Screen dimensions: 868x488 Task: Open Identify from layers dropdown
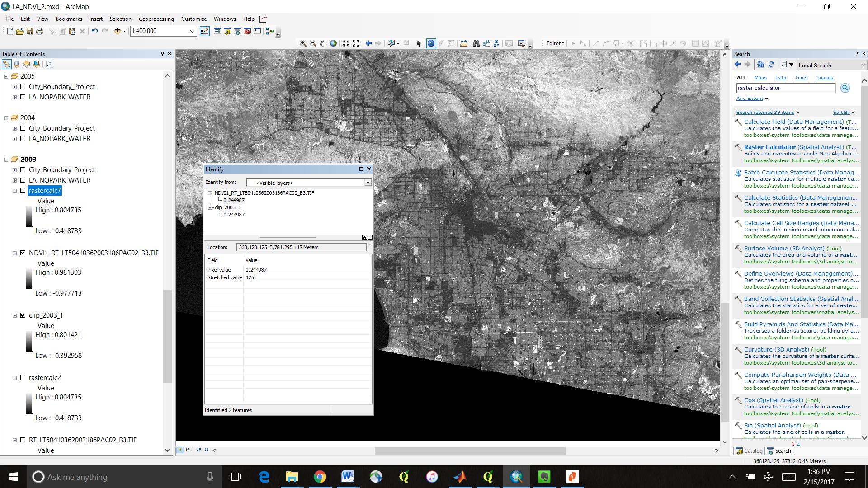[x=368, y=183]
